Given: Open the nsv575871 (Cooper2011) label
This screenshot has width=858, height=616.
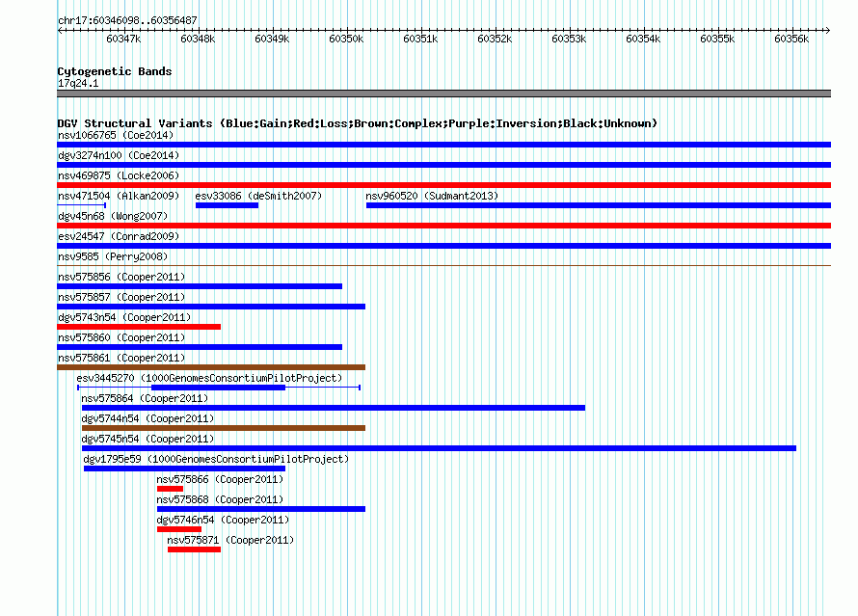Looking at the screenshot, I should click(x=230, y=540).
